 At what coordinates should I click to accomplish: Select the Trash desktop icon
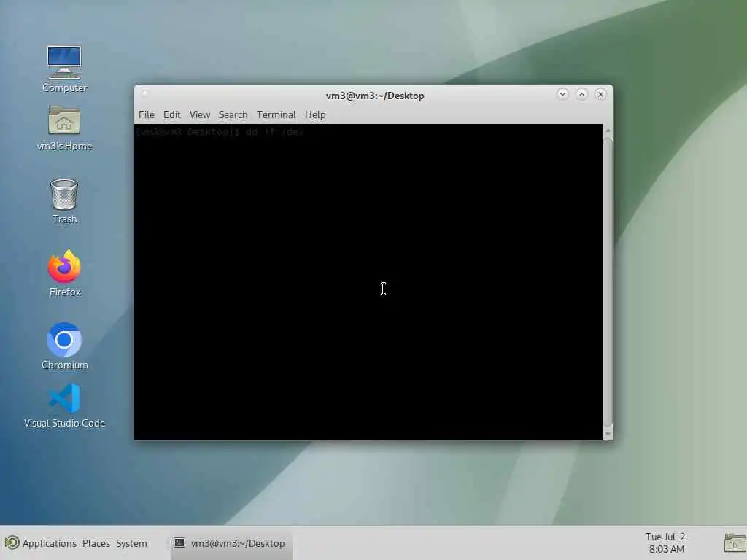coord(64,201)
